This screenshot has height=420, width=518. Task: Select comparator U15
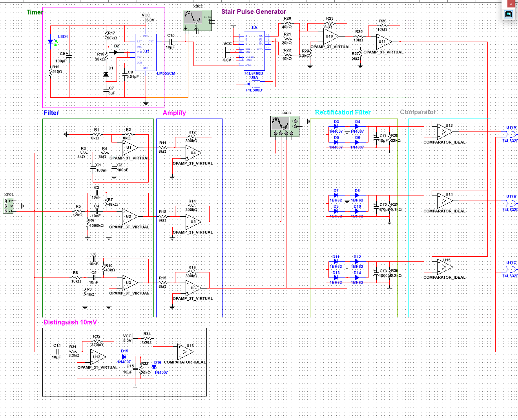pyautogui.click(x=445, y=267)
